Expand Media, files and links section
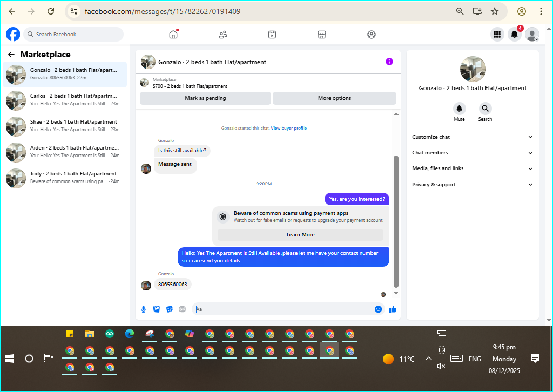Screen dimensions: 553x392 (x=472, y=168)
